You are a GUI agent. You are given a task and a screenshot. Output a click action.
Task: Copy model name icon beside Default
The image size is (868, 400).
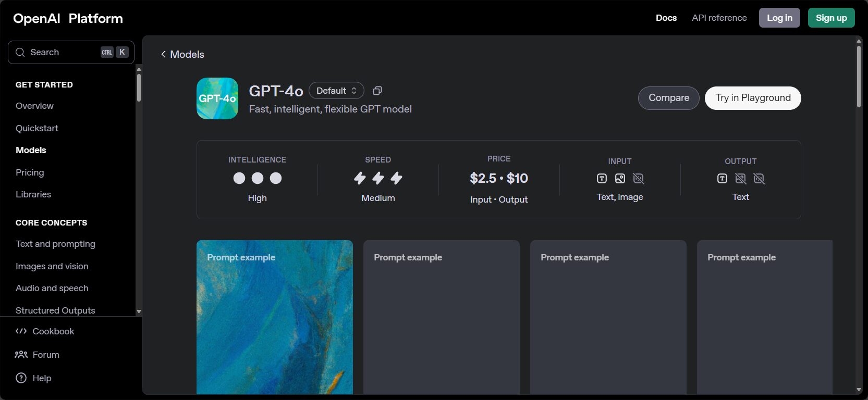coord(377,91)
